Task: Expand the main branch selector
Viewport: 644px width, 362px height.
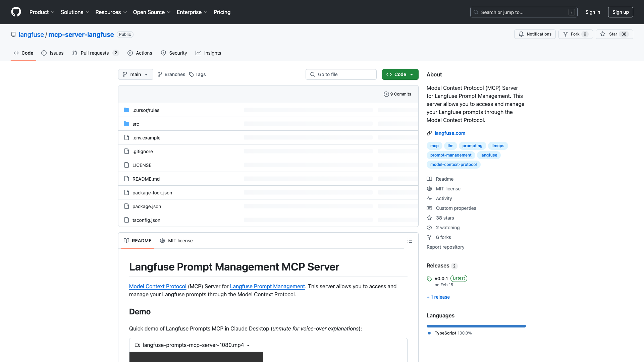Action: point(136,74)
